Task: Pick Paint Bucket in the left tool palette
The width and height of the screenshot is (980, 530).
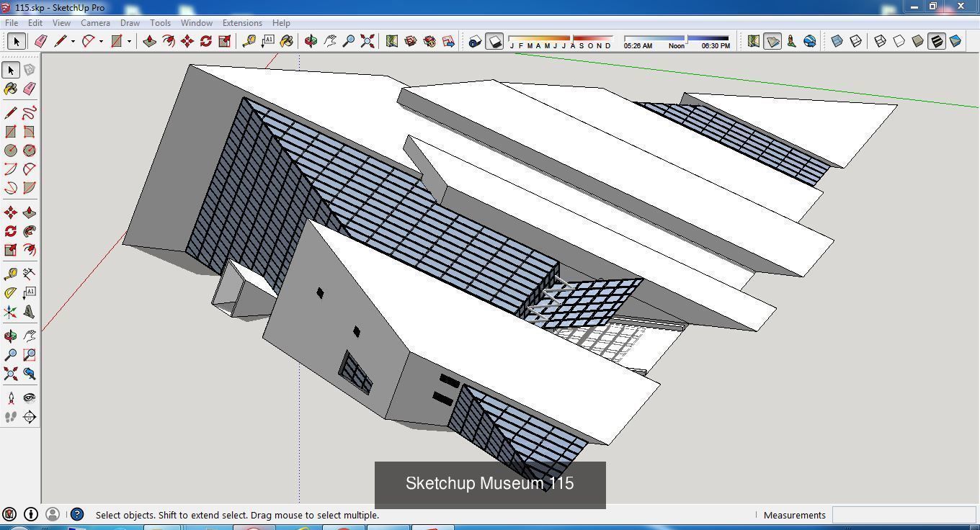Action: [x=11, y=89]
